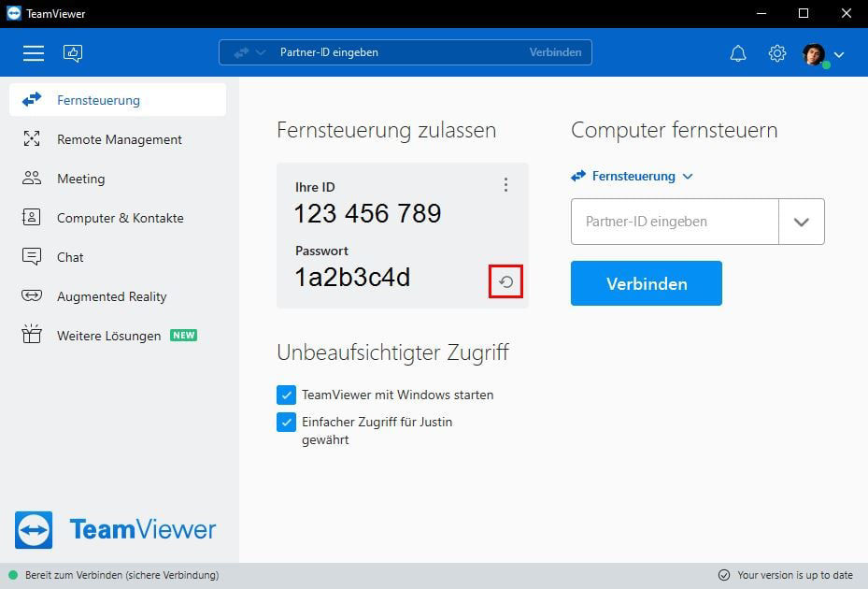Click the ID number 123 456 789
This screenshot has width=868, height=589.
[367, 213]
